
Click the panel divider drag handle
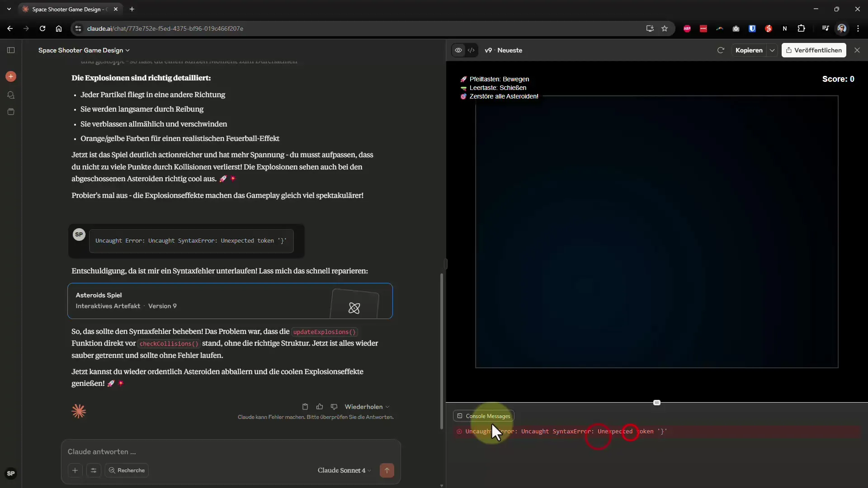coord(657,403)
